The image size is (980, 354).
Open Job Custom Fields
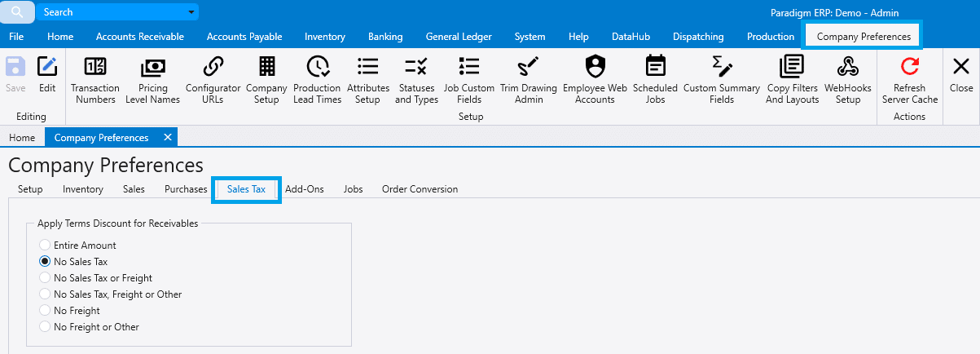(x=468, y=80)
